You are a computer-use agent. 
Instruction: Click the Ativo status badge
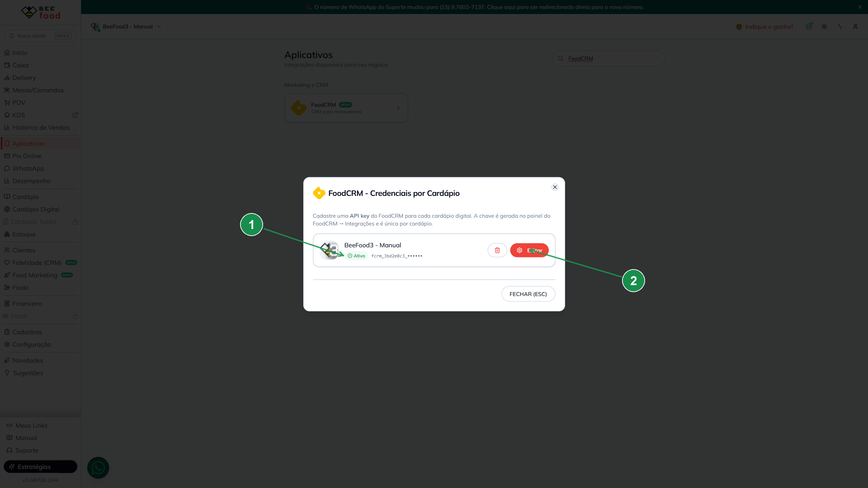click(356, 256)
